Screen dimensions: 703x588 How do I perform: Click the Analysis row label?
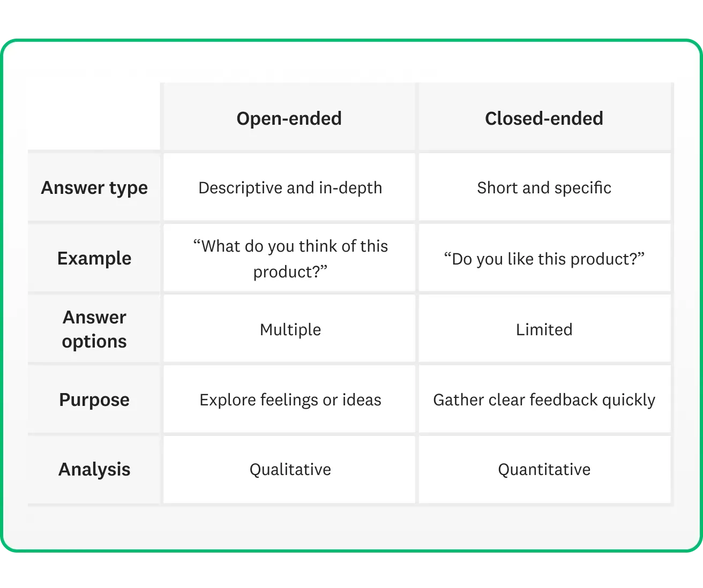[94, 470]
